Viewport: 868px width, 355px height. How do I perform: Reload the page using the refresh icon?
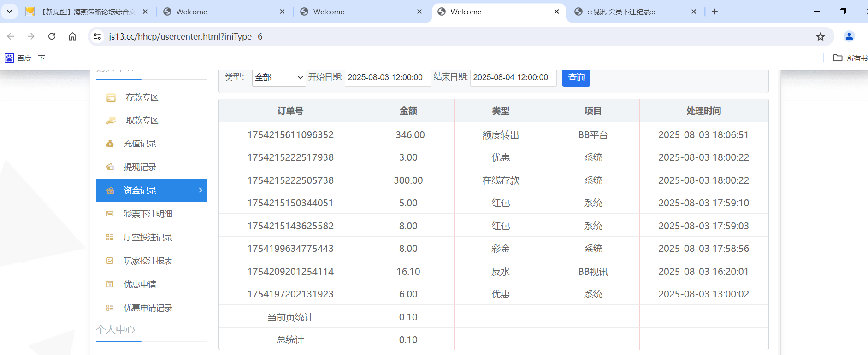click(52, 36)
